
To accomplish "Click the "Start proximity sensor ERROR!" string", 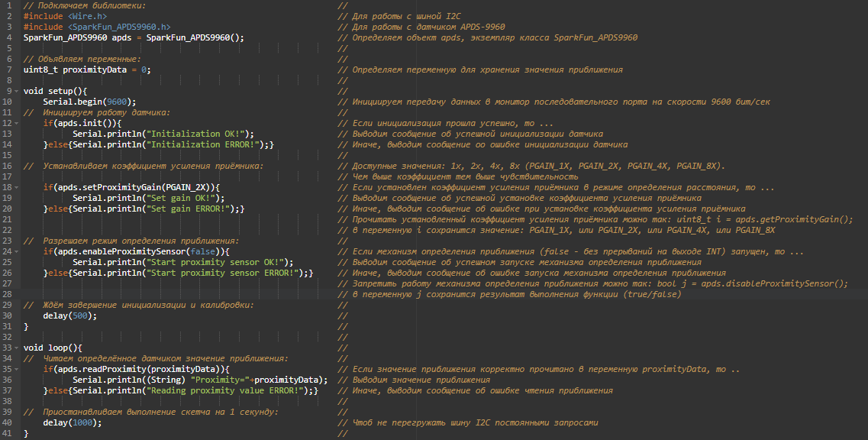I will point(224,273).
